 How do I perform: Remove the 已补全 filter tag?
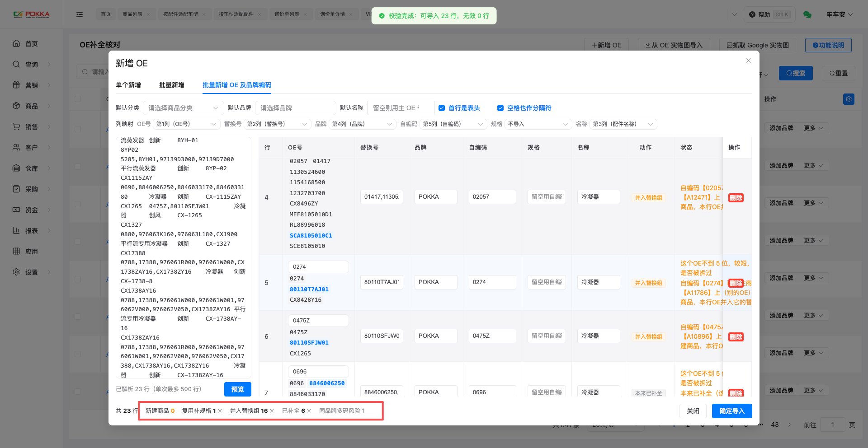[309, 411]
